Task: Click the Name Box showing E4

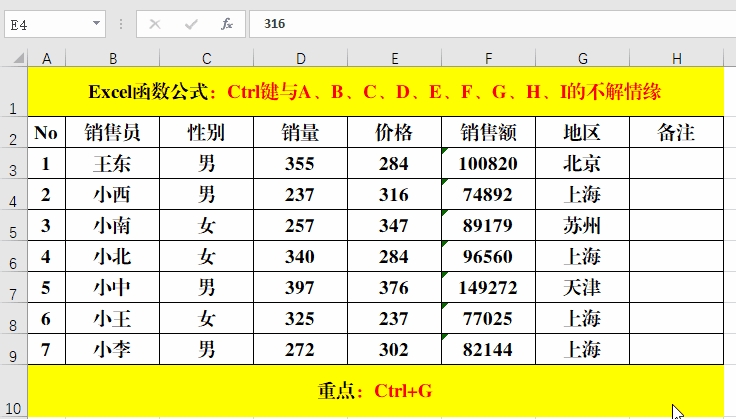Action: [x=55, y=24]
